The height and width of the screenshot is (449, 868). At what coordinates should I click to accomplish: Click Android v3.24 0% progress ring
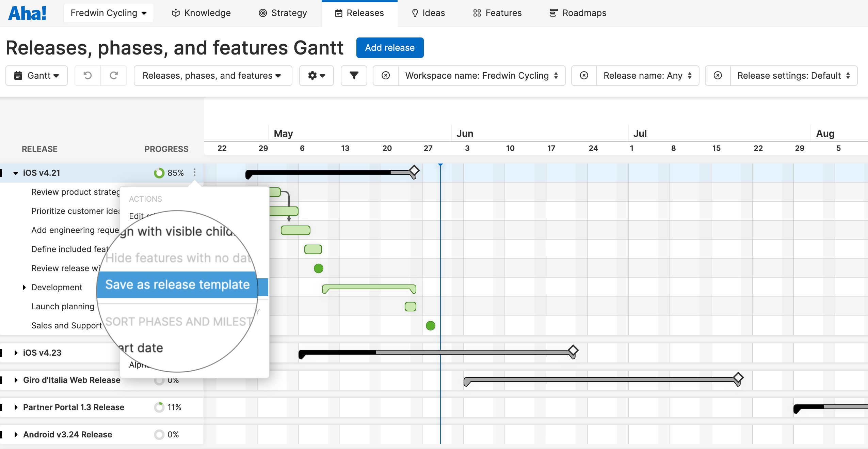click(x=159, y=435)
